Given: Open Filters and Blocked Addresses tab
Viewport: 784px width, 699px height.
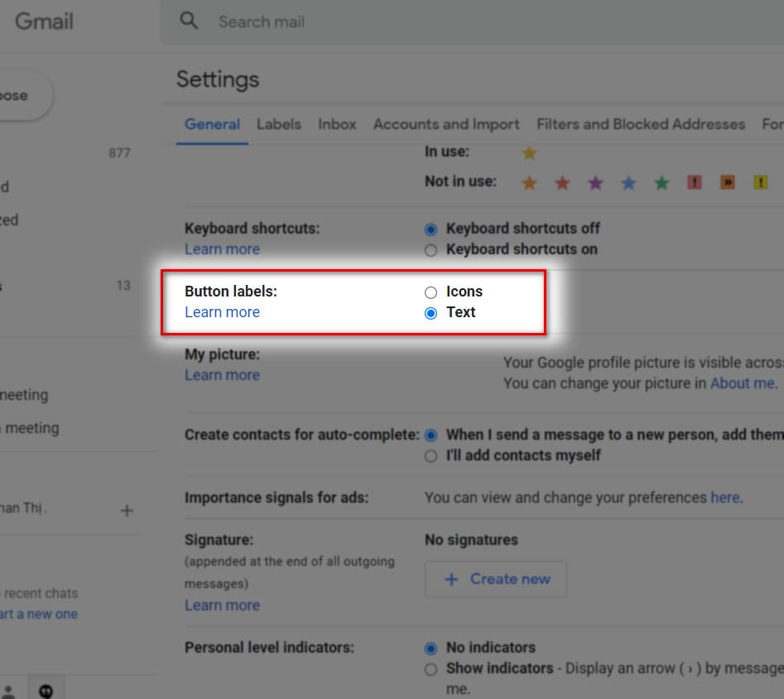Looking at the screenshot, I should [641, 124].
